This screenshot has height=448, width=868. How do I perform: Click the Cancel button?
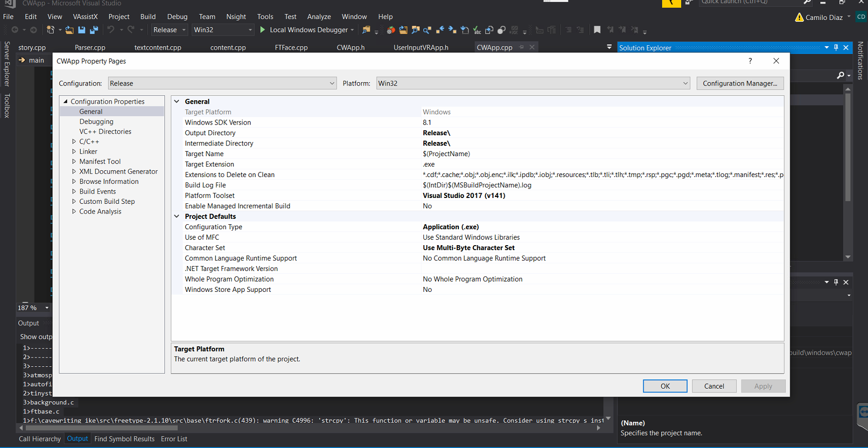click(x=714, y=386)
